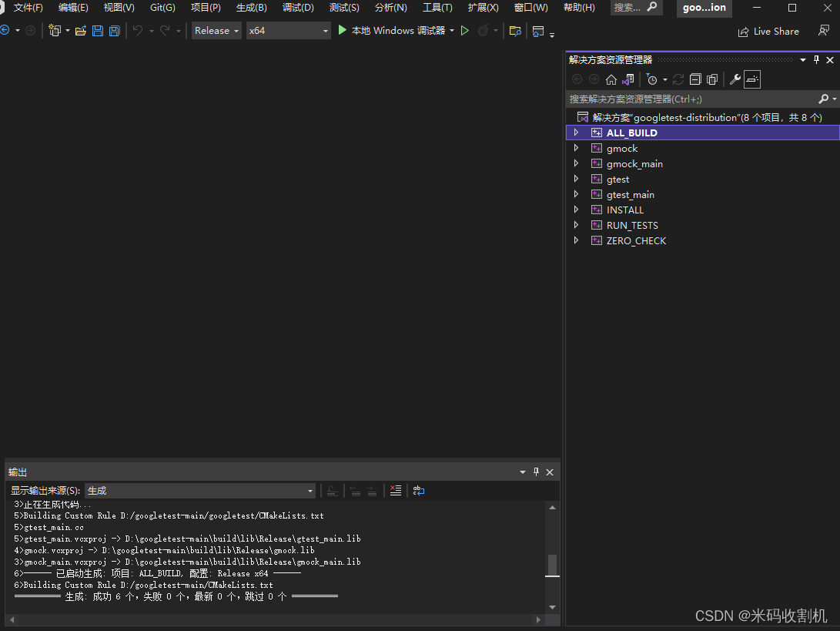This screenshot has height=631, width=840.
Task: Go to previous message in Output
Action: click(x=355, y=491)
